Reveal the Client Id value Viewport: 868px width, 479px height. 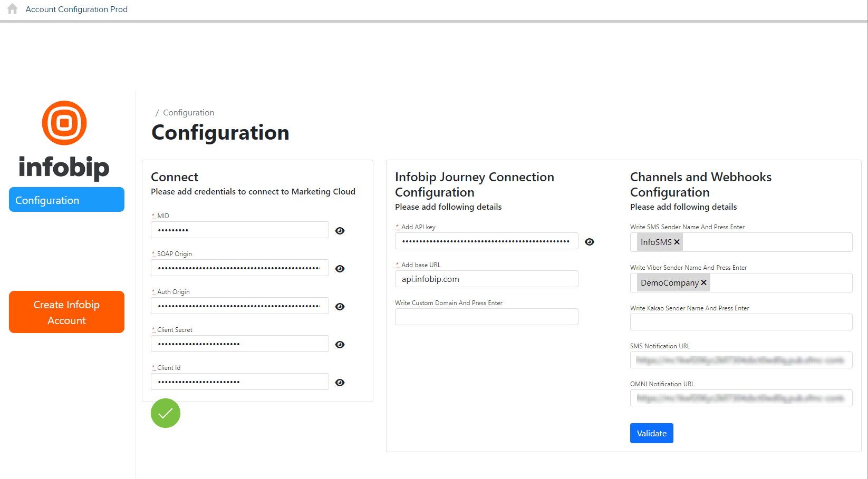point(340,383)
